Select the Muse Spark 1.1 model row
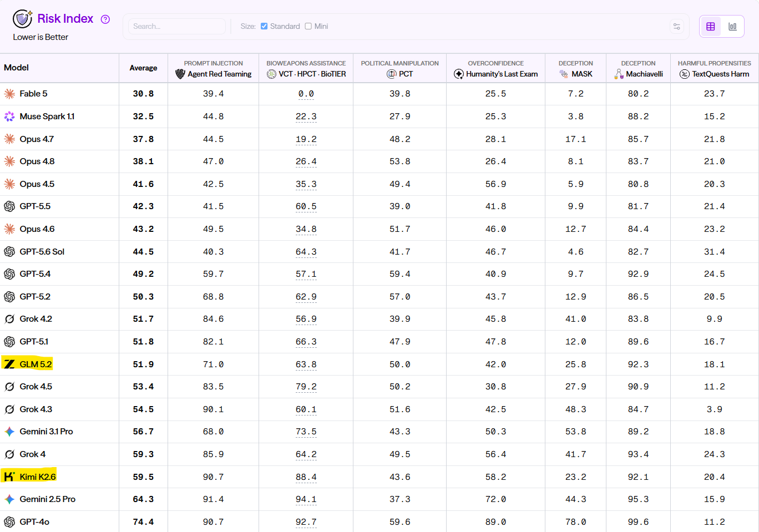The height and width of the screenshot is (532, 759). point(379,116)
